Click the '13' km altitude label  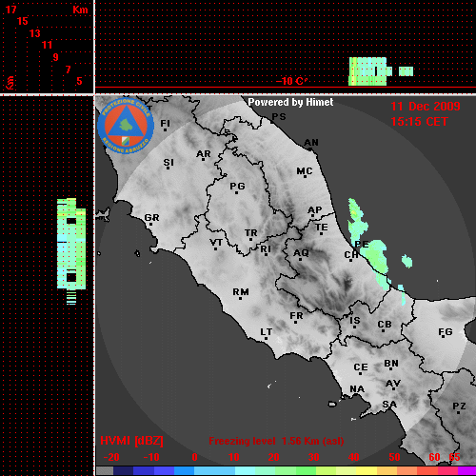point(35,33)
